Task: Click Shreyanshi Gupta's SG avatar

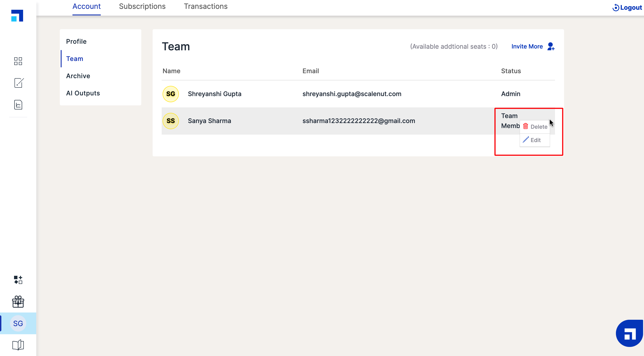Action: coord(171,94)
